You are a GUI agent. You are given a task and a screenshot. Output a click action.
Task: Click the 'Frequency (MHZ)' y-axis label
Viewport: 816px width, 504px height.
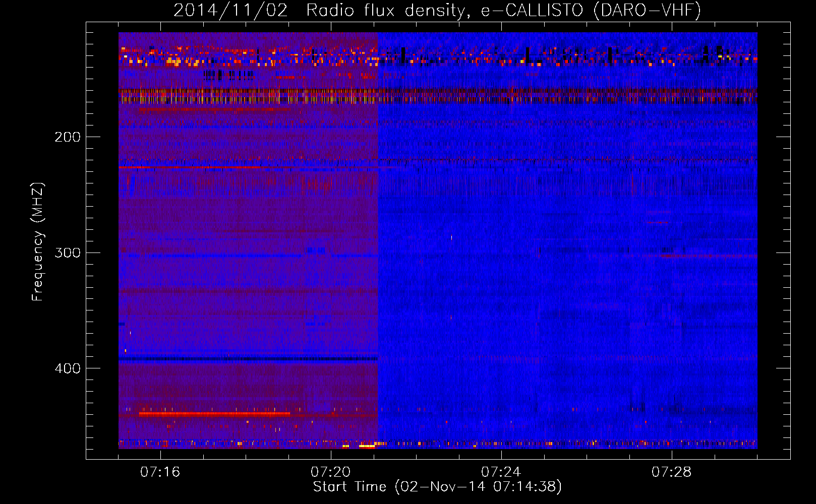pyautogui.click(x=38, y=242)
